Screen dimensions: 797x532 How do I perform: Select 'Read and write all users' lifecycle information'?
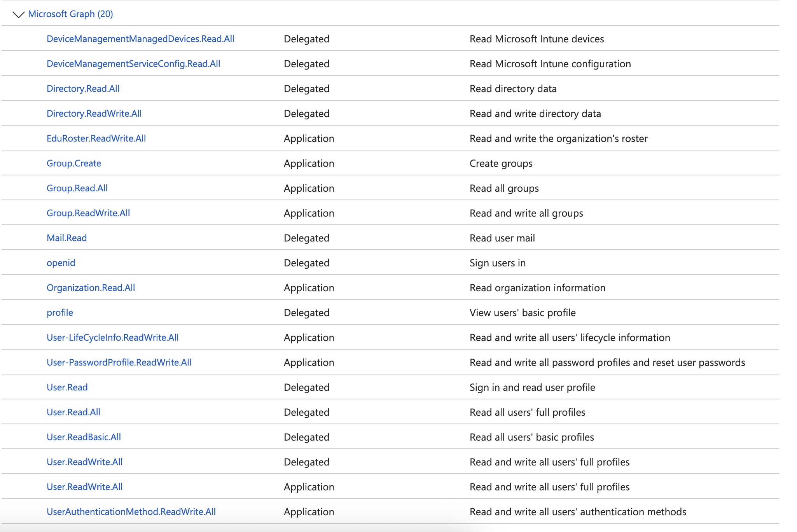pyautogui.click(x=570, y=338)
